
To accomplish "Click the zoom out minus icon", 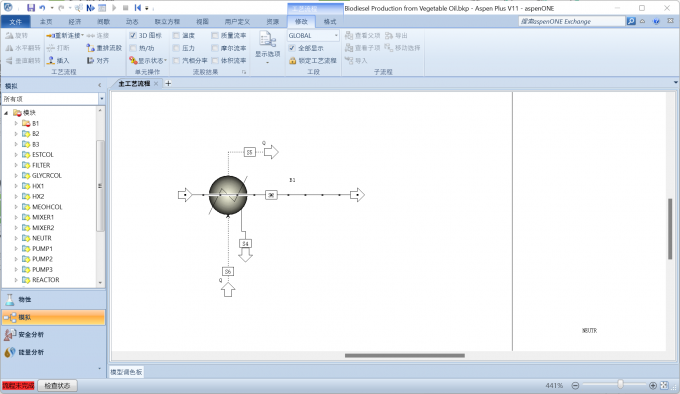I will pyautogui.click(x=575, y=385).
